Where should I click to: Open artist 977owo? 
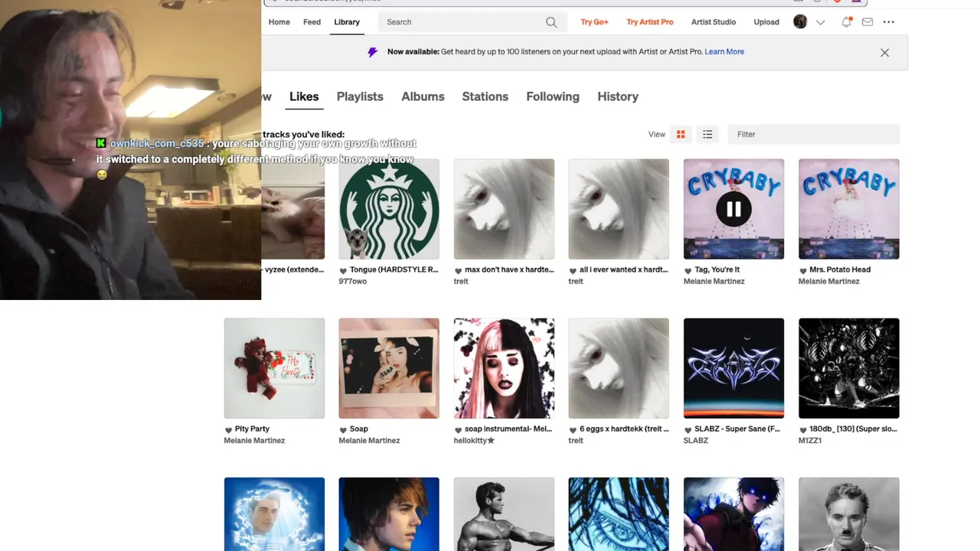[x=353, y=282]
